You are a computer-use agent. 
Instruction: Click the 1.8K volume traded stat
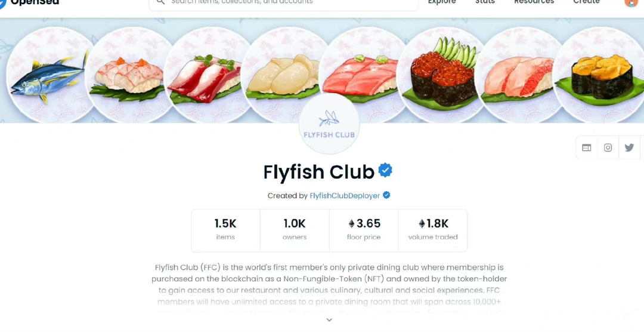(433, 230)
